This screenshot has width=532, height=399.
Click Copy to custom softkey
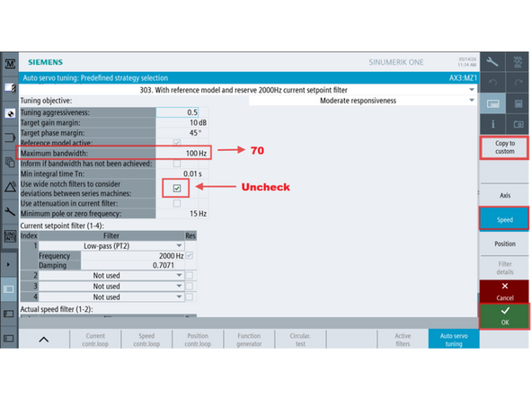504,147
